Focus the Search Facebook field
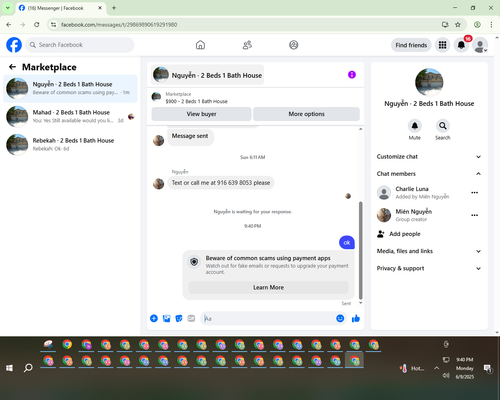This screenshot has height=400, width=500. 80,45
